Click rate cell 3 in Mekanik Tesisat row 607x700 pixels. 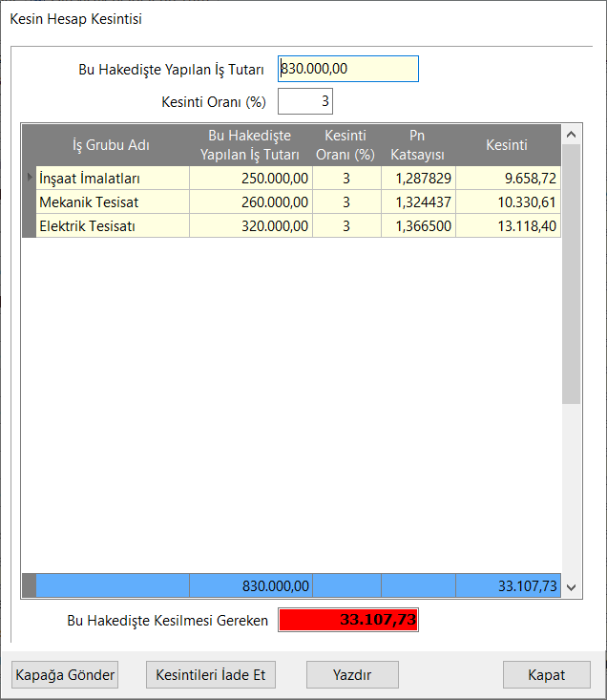[347, 202]
